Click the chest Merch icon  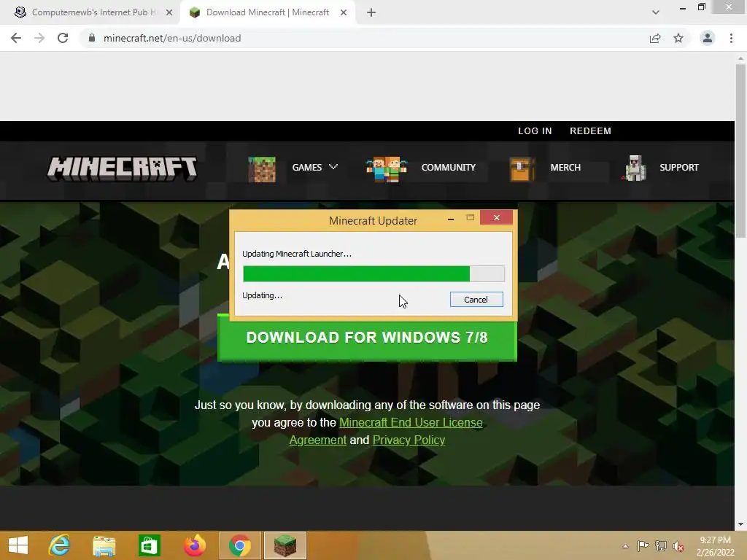(522, 169)
